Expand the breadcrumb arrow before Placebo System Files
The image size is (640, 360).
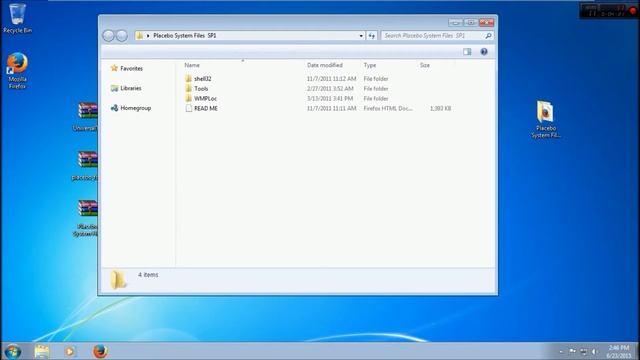click(148, 36)
